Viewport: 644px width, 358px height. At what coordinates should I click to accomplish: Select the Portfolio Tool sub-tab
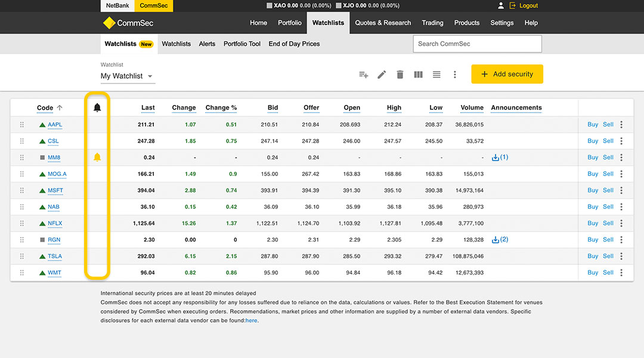242,44
